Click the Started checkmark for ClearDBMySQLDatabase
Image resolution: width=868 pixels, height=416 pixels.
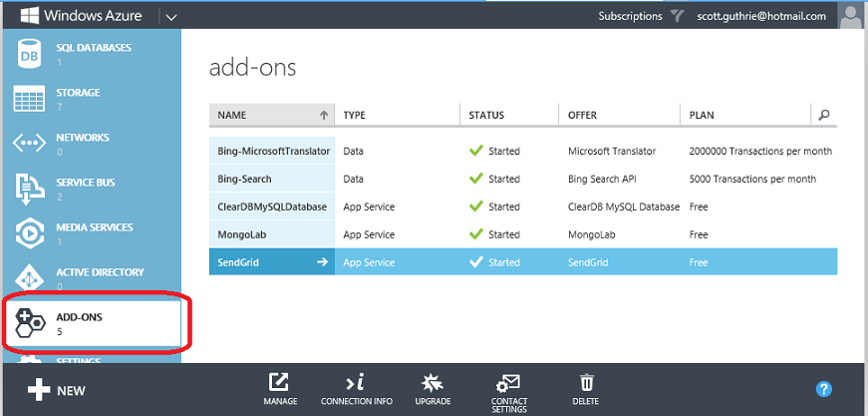tap(476, 207)
